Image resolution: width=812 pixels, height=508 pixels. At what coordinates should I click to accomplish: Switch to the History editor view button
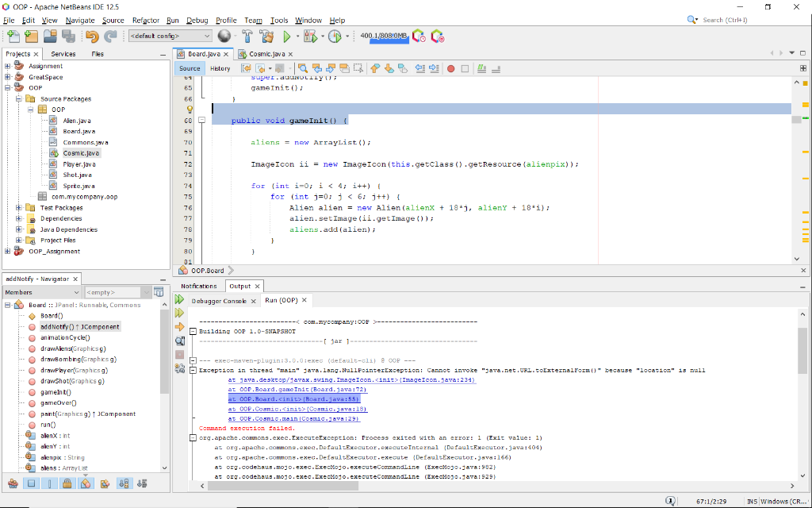point(220,68)
